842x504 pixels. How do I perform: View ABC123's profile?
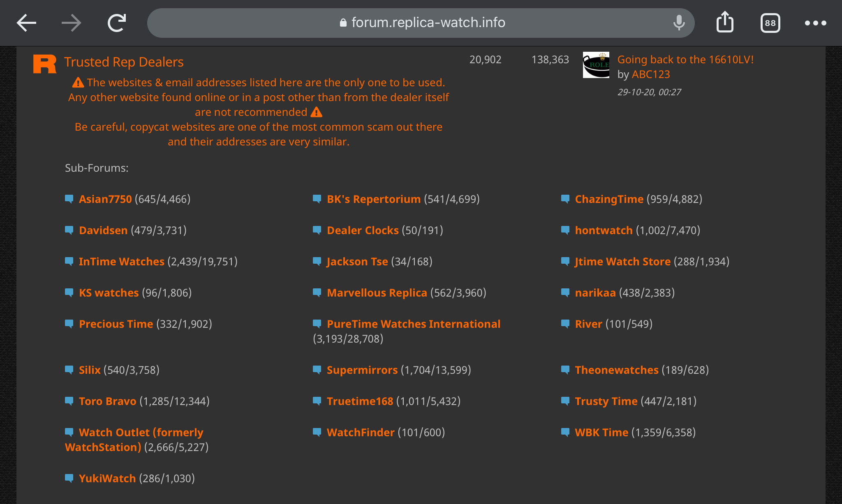pyautogui.click(x=651, y=74)
